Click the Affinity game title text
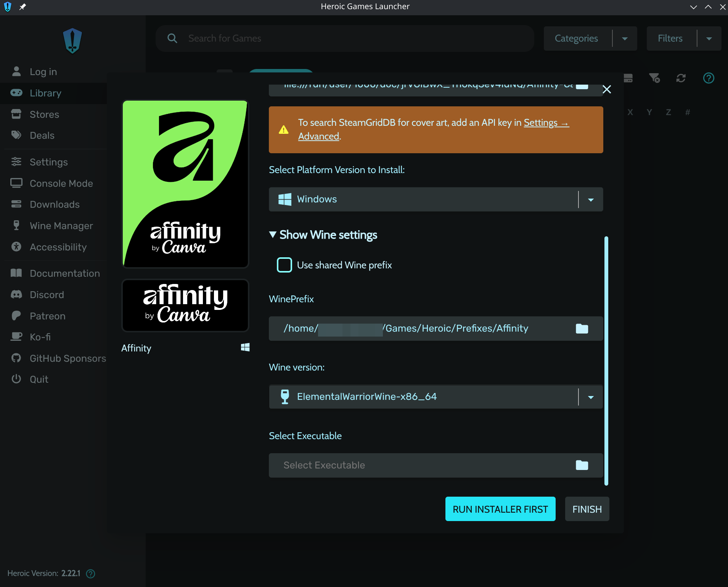728x587 pixels. point(136,348)
